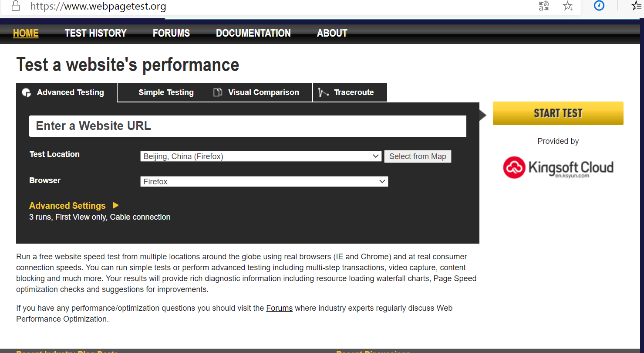Open the Browser dropdown
Image resolution: width=644 pixels, height=353 pixels.
(x=264, y=181)
